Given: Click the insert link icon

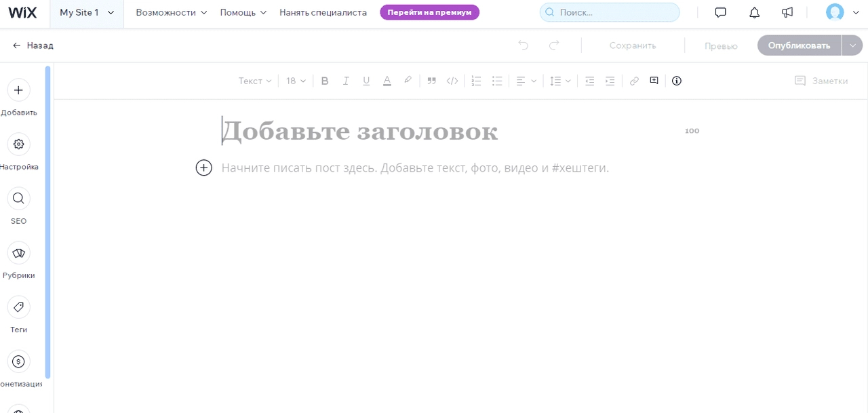Looking at the screenshot, I should point(634,81).
